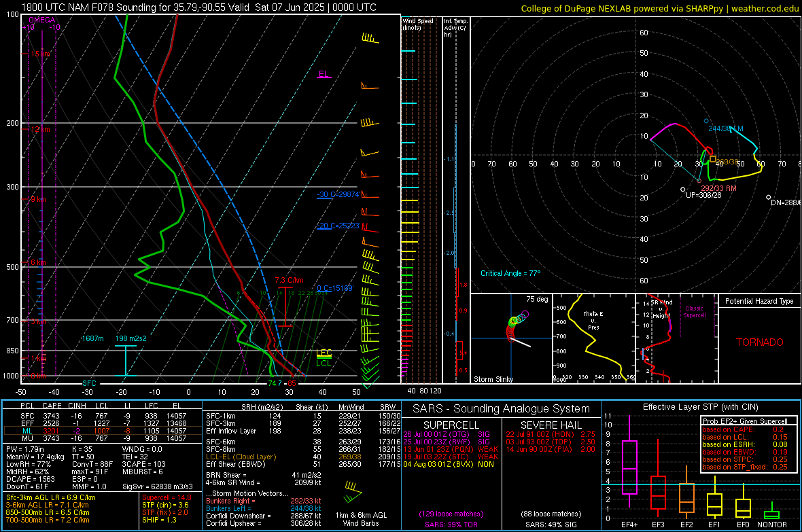
Task: Select the EFF parcel row
Action: click(102, 423)
